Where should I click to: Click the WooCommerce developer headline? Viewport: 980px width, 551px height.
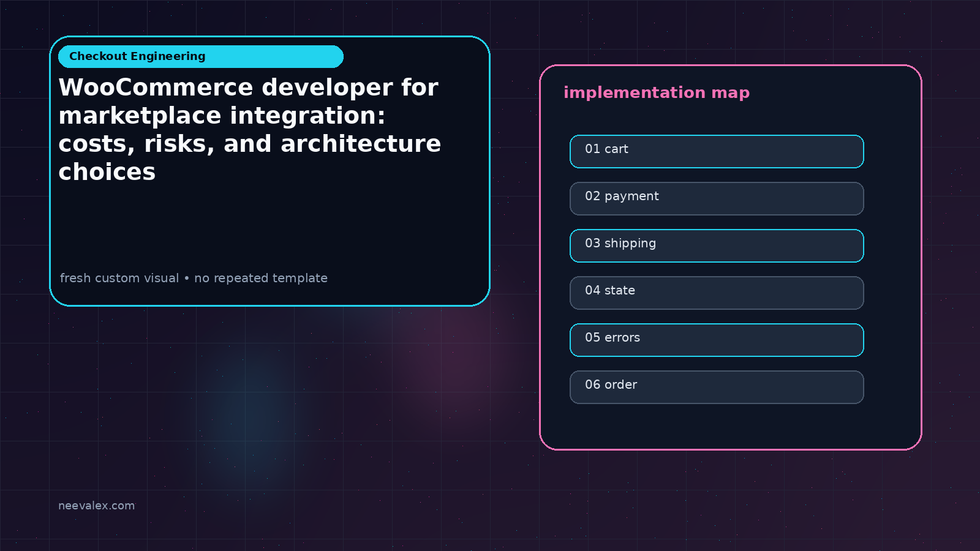pyautogui.click(x=250, y=129)
